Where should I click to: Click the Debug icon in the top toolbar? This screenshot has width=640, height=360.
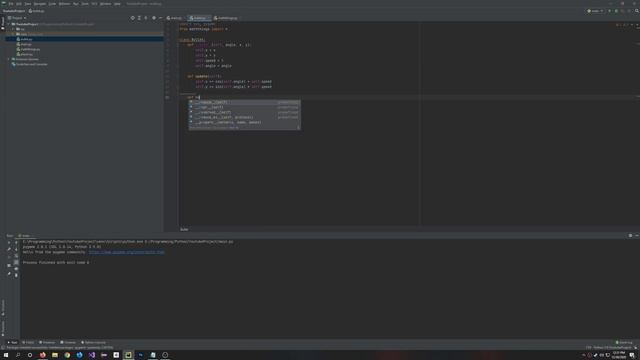click(x=616, y=11)
